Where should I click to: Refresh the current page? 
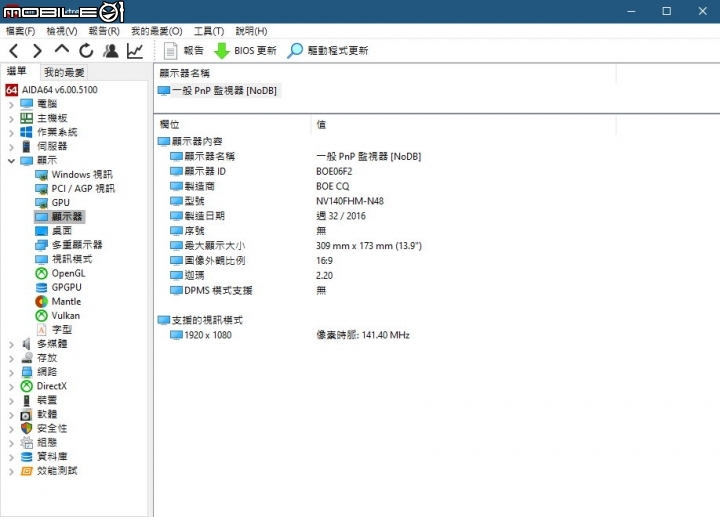86,51
